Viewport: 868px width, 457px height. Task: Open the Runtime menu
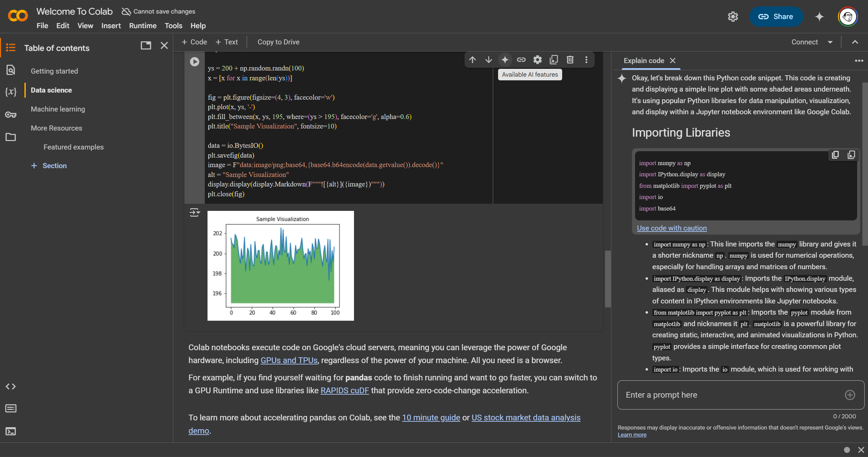(x=143, y=26)
